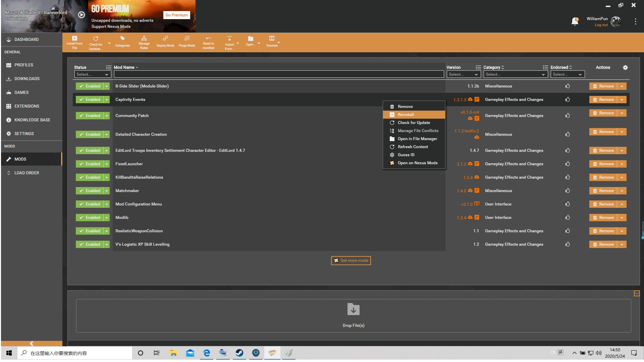Toggle Enabled status for FixedLauncher
This screenshot has height=362, width=644.
point(90,164)
